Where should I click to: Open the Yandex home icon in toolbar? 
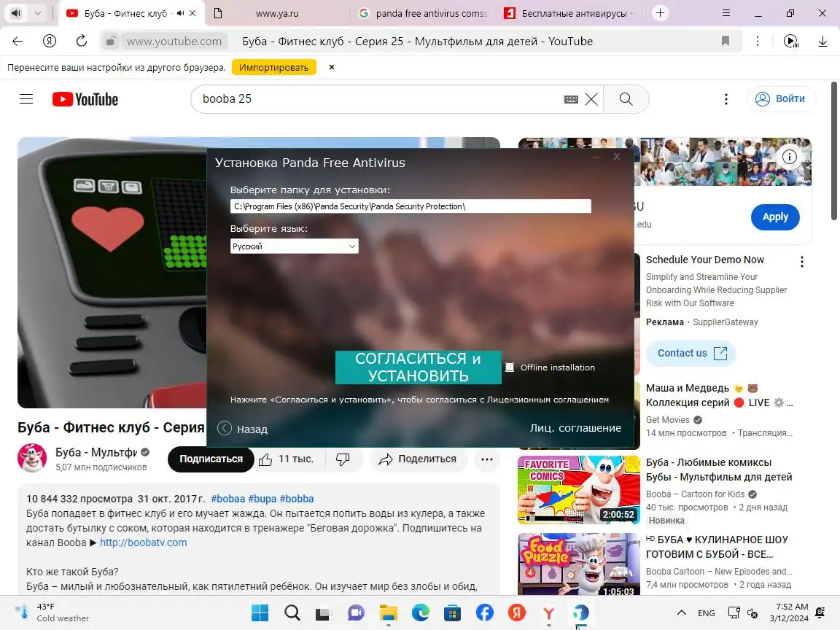pos(50,42)
